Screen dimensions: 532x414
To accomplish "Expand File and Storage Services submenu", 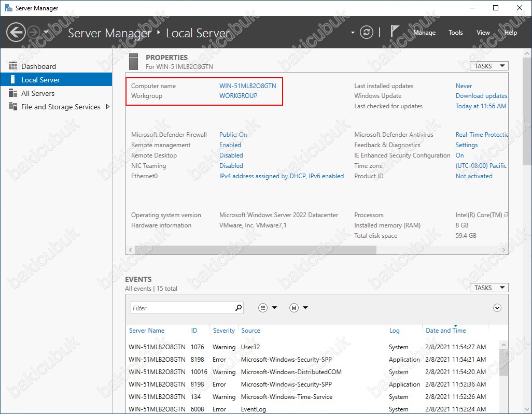I will (108, 106).
